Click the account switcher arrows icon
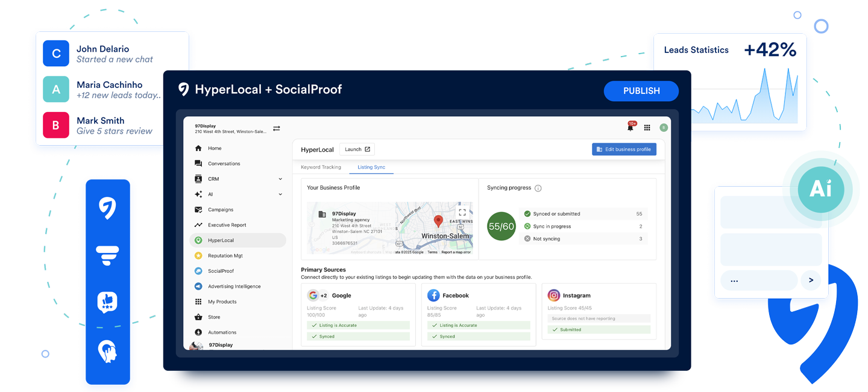The width and height of the screenshot is (868, 392). [277, 128]
